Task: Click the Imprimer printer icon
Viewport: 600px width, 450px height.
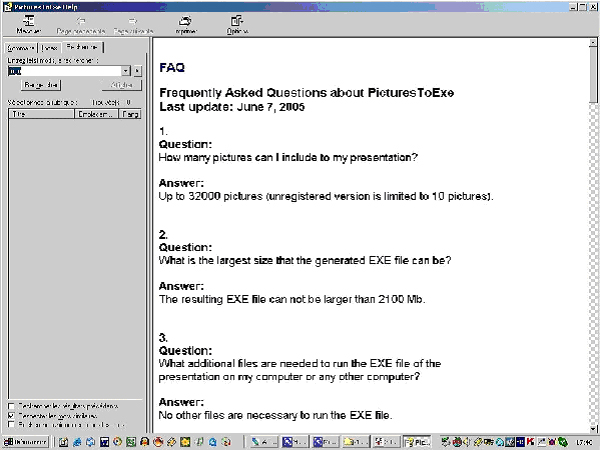Action: click(x=186, y=24)
